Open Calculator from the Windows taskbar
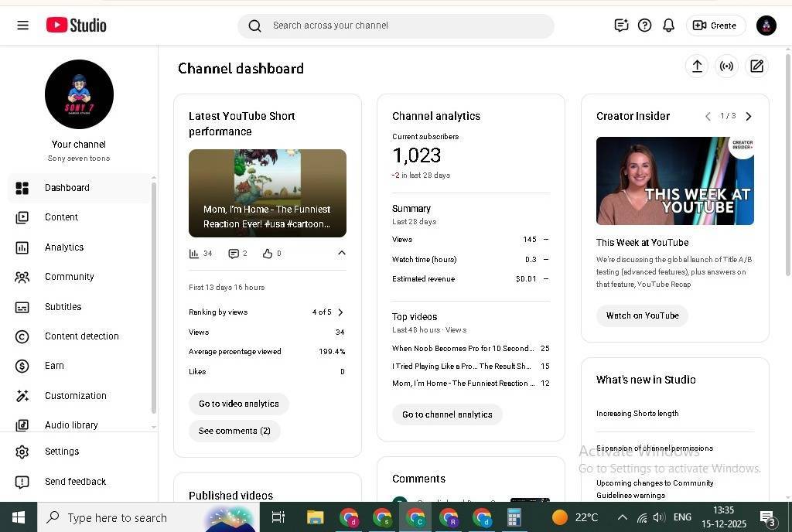Screen dimensions: 792x532 (x=514, y=517)
